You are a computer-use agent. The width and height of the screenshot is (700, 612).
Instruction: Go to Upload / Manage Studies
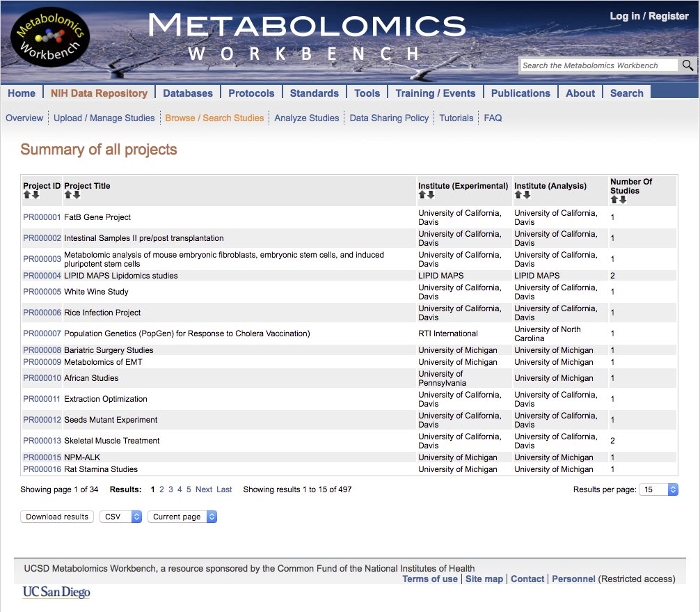(x=104, y=118)
